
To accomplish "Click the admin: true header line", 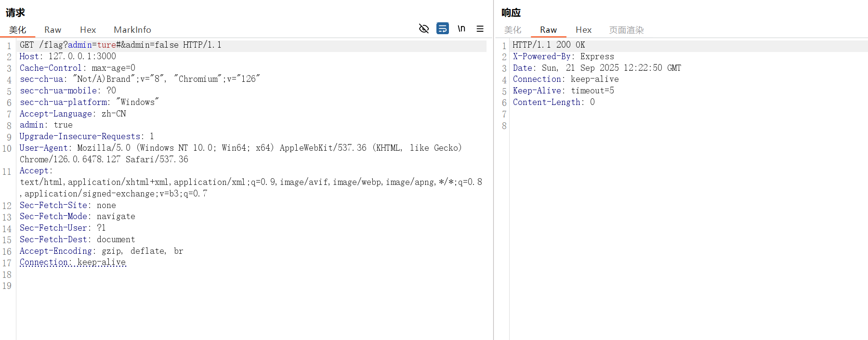I will coord(46,125).
